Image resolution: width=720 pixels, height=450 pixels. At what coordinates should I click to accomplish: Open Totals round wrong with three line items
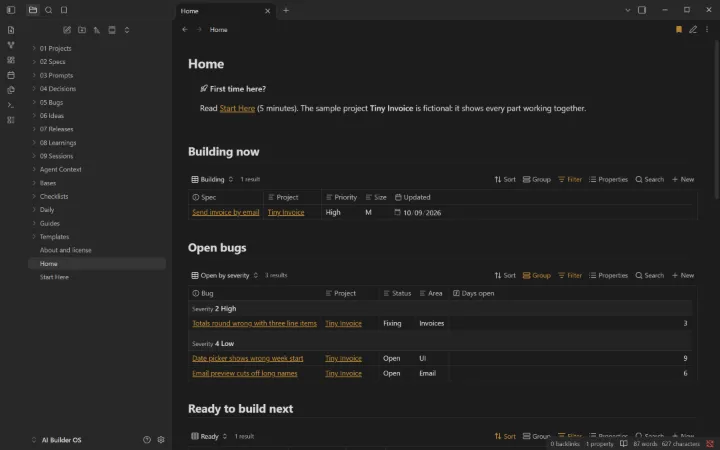(254, 323)
